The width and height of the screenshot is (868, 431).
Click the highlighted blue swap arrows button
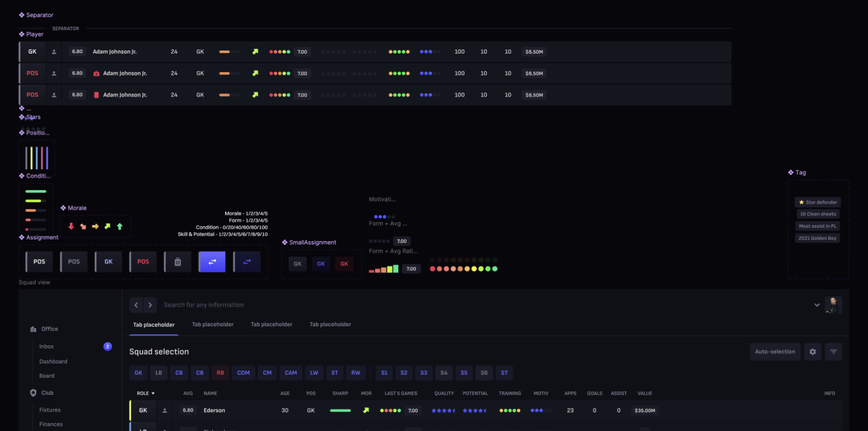(212, 262)
